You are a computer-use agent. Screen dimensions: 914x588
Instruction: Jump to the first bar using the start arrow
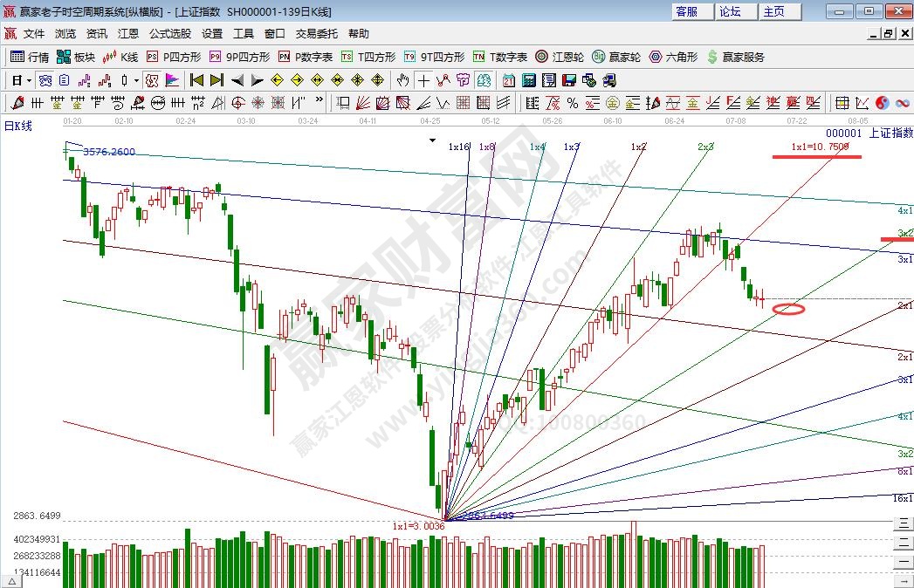(x=196, y=80)
